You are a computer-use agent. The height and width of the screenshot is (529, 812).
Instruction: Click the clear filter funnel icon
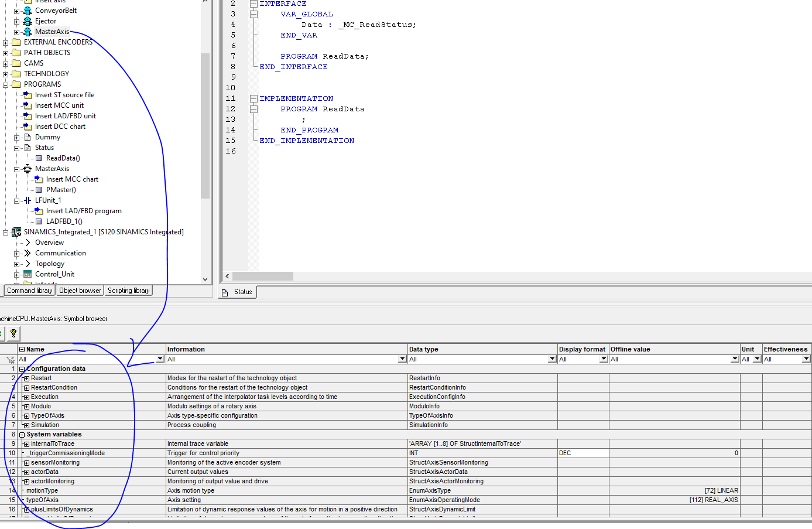[x=10, y=360]
